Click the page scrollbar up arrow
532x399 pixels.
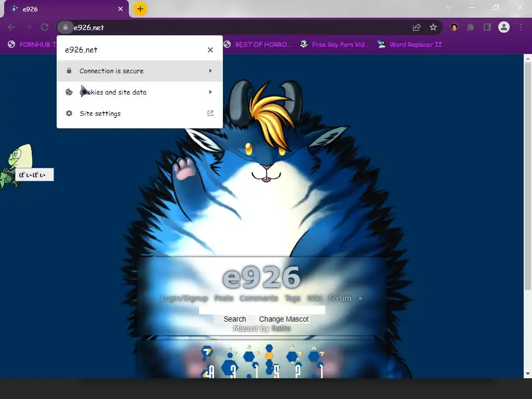[x=528, y=58]
